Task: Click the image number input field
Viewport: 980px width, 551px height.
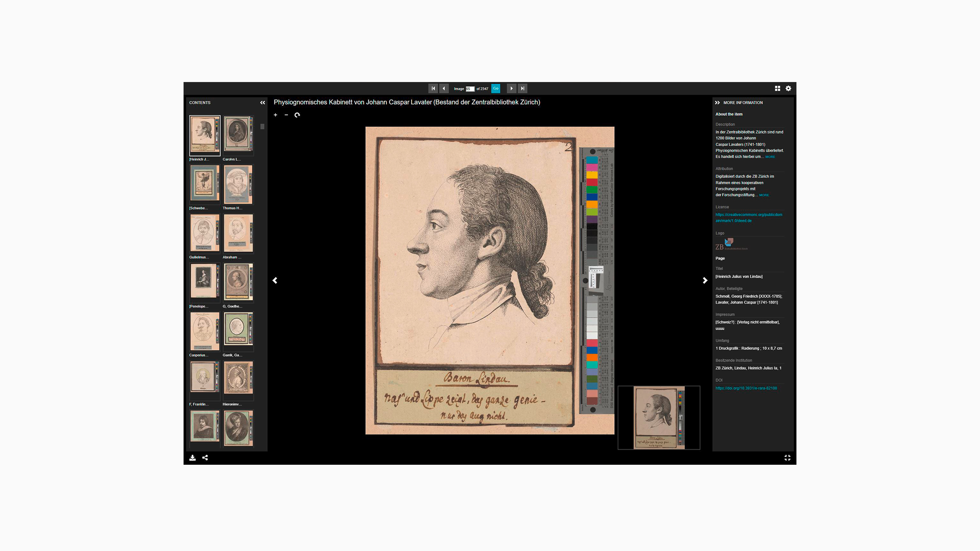Action: coord(470,89)
